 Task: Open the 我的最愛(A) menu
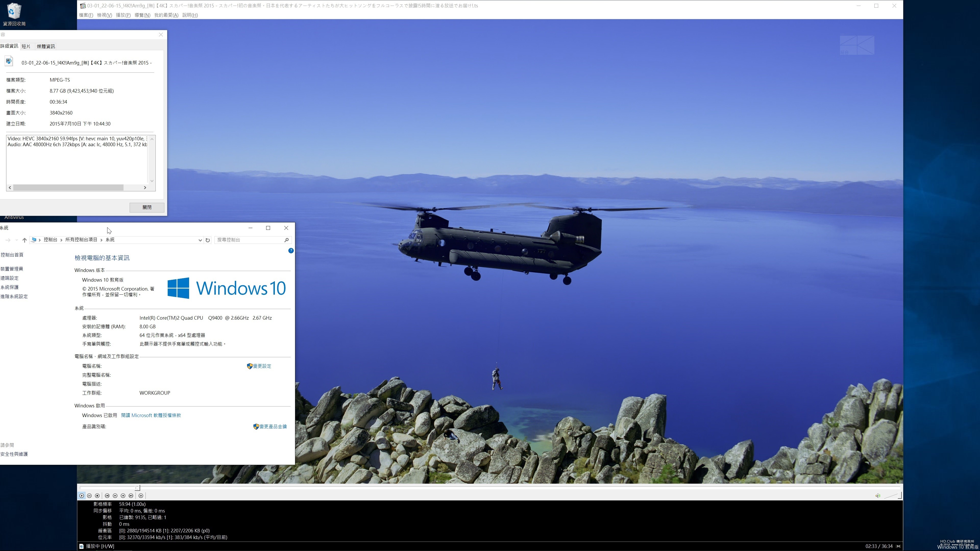[x=166, y=15]
